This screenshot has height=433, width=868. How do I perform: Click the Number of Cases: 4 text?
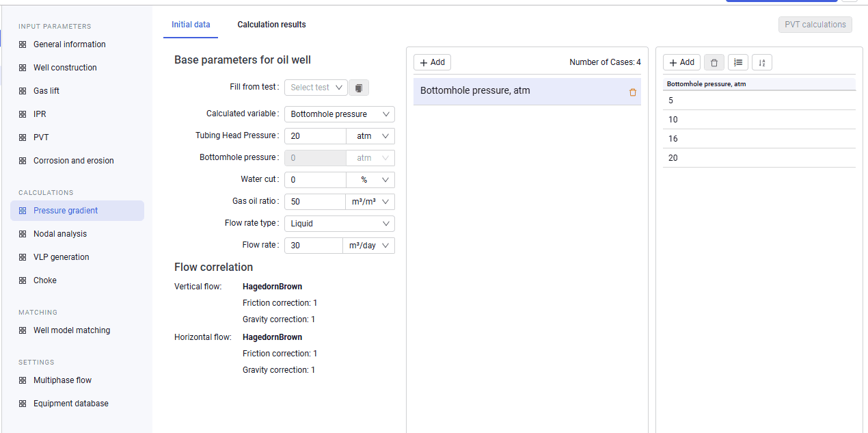605,62
